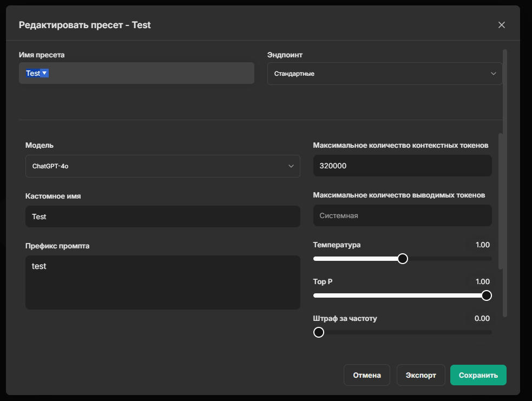Viewport: 532px width, 401px height.
Task: Click the Top P slider handle
Action: (486, 295)
